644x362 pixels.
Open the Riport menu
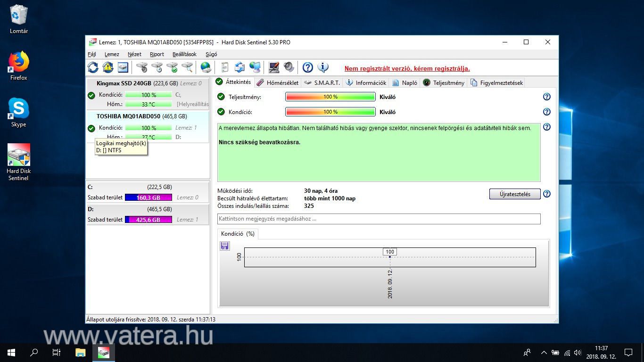tap(157, 54)
